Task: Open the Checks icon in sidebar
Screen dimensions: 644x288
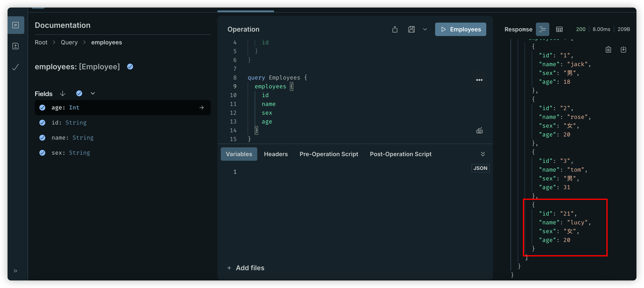Action: (16, 67)
